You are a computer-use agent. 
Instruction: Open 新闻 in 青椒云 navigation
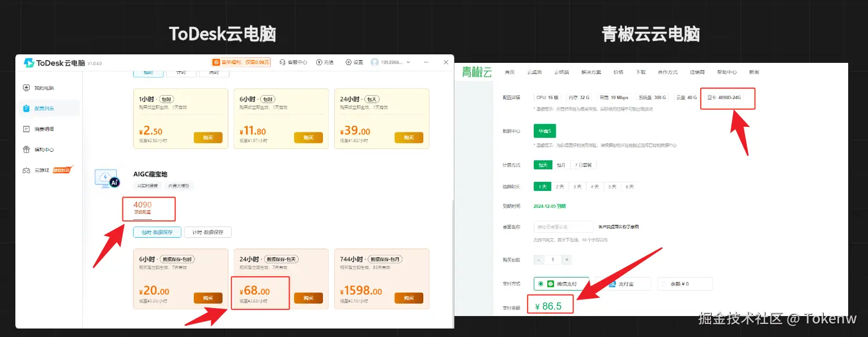pyautogui.click(x=754, y=72)
